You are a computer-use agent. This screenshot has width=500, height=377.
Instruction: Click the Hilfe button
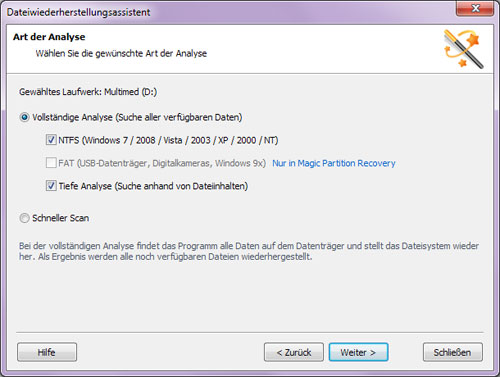tap(47, 352)
